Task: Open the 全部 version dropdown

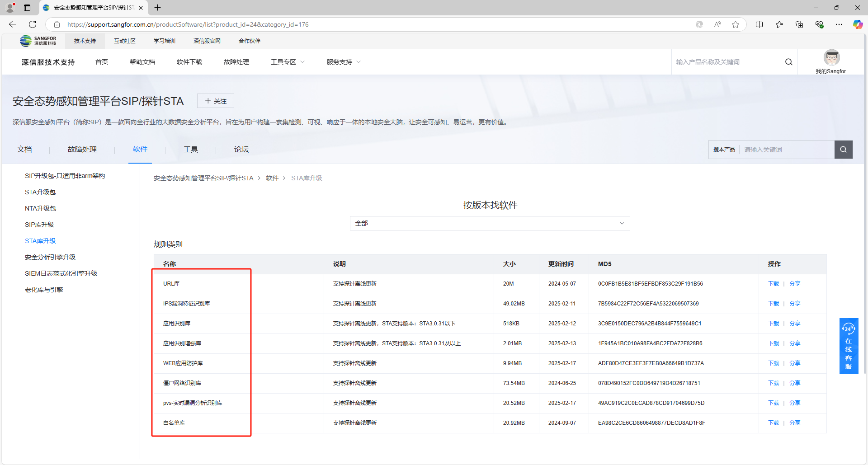Action: [490, 223]
